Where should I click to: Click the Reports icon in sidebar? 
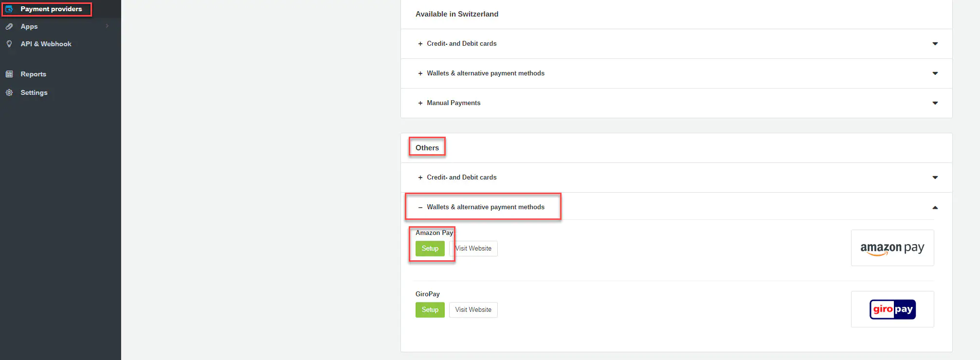pyautogui.click(x=9, y=74)
